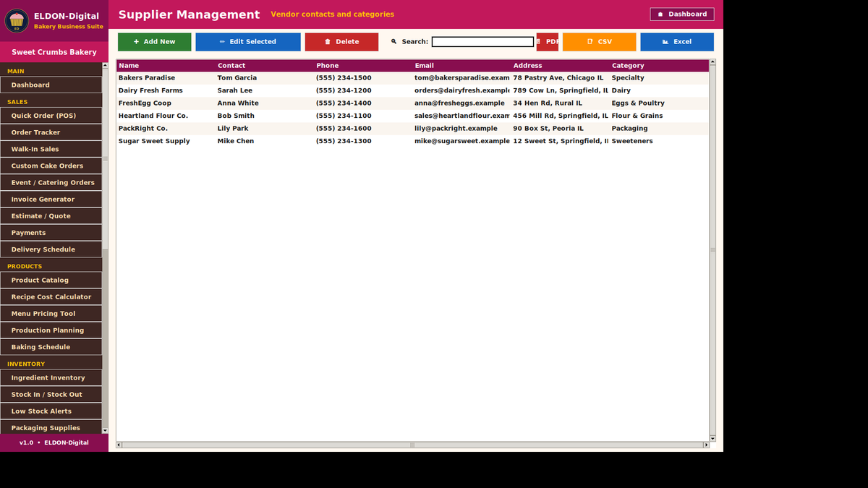
Task: Open Delivery Schedule
Action: (51, 249)
